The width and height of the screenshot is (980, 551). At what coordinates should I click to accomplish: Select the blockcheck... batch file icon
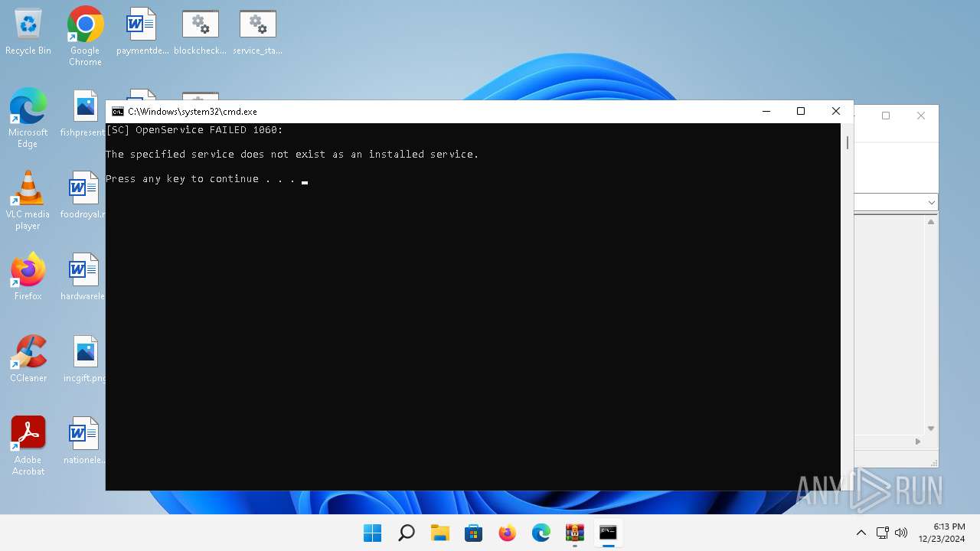pos(200,32)
